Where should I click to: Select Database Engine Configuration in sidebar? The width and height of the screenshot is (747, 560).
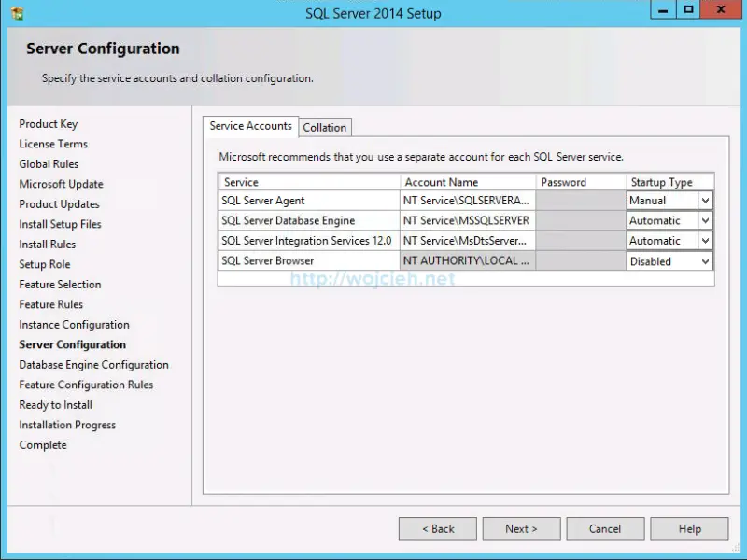(x=93, y=364)
